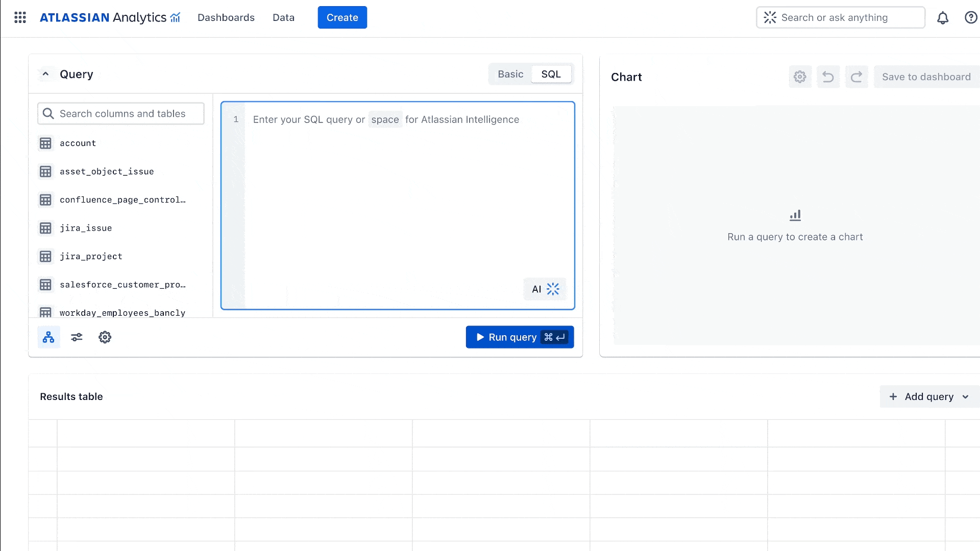Open the Data menu item
The height and width of the screenshot is (551, 980).
(x=283, y=17)
